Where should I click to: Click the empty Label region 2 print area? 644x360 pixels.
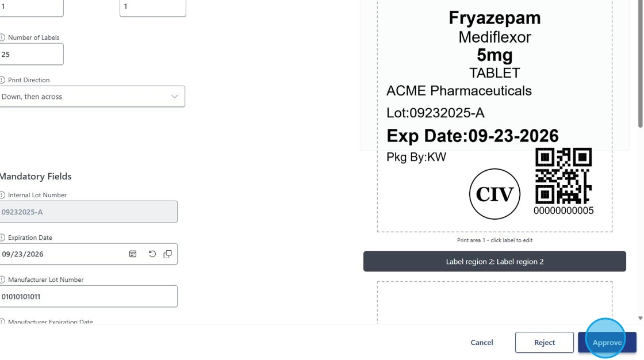coord(494,302)
